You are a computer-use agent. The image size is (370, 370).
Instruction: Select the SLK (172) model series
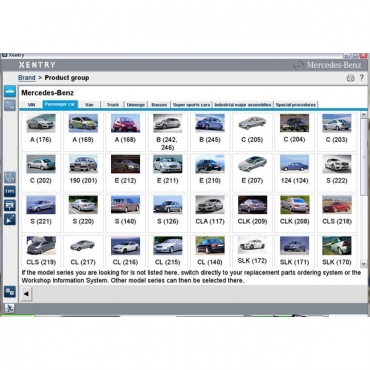coord(252,251)
